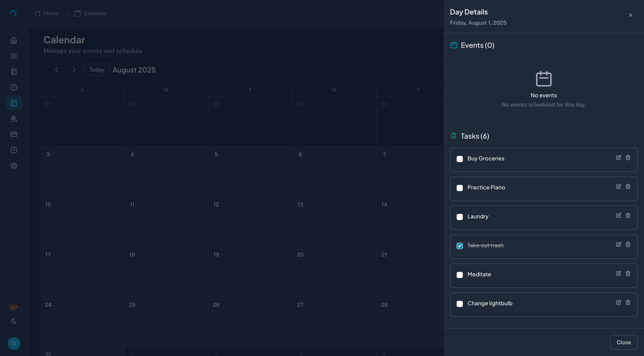Screen dimensions: 644x356
Task: Delete the Laundry task
Action: coord(628,215)
